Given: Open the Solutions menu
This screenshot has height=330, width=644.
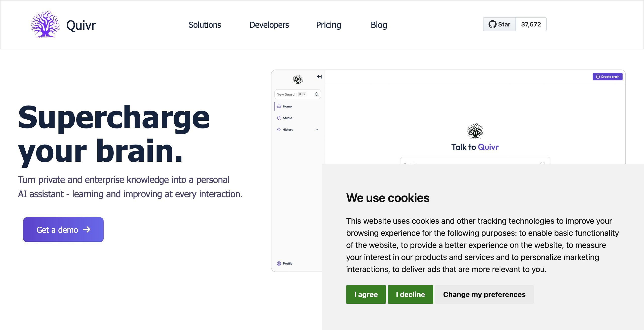Looking at the screenshot, I should point(205,25).
